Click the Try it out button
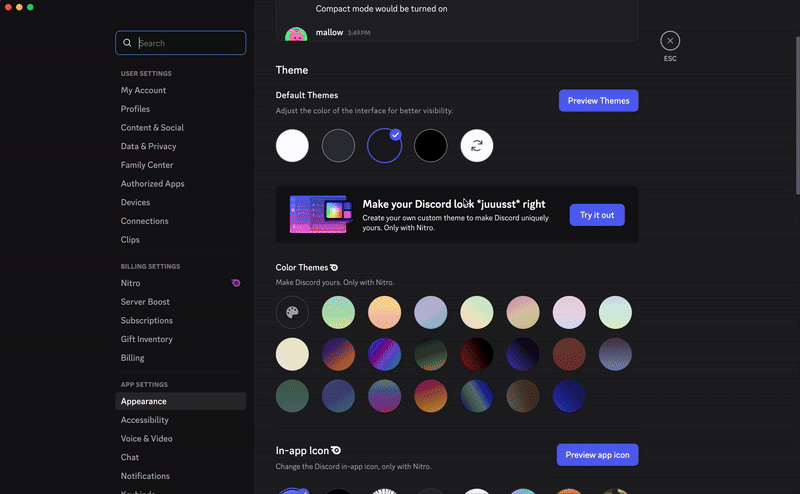The width and height of the screenshot is (800, 494). click(x=597, y=215)
